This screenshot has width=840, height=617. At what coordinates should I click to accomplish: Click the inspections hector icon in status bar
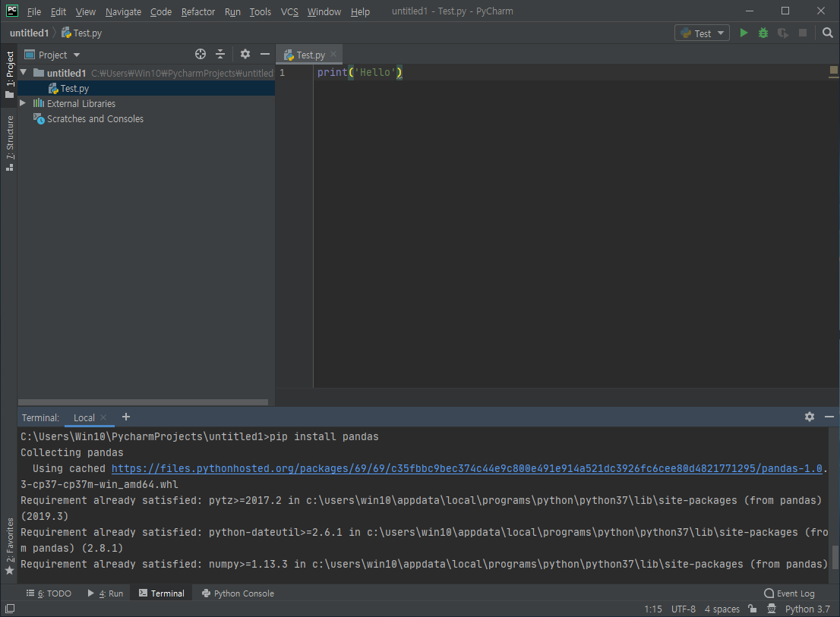click(772, 609)
